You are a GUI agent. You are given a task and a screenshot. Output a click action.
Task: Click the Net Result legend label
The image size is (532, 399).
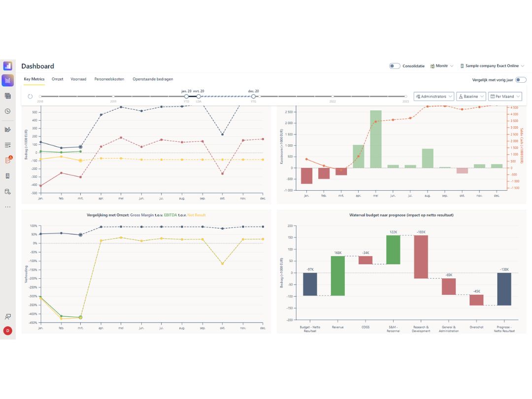pyautogui.click(x=197, y=215)
